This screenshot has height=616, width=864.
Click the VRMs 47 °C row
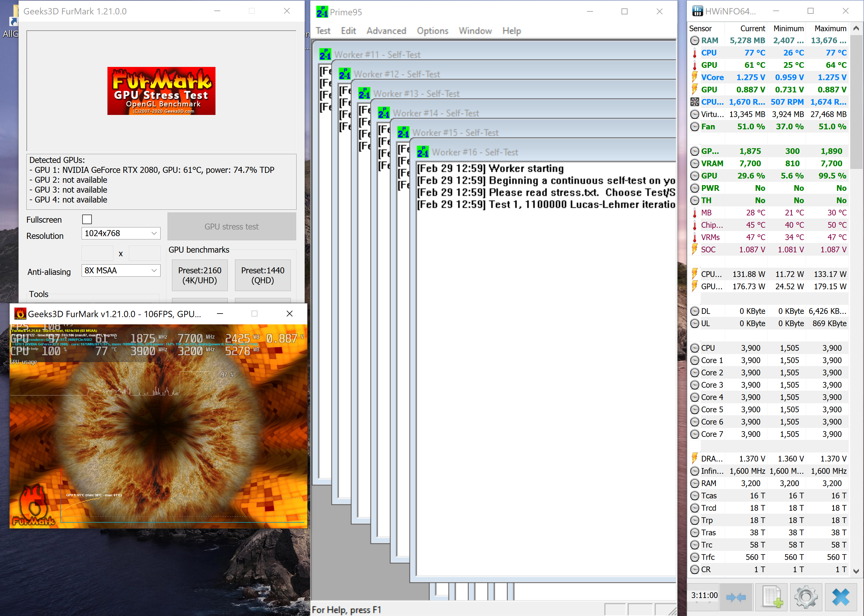pos(769,237)
